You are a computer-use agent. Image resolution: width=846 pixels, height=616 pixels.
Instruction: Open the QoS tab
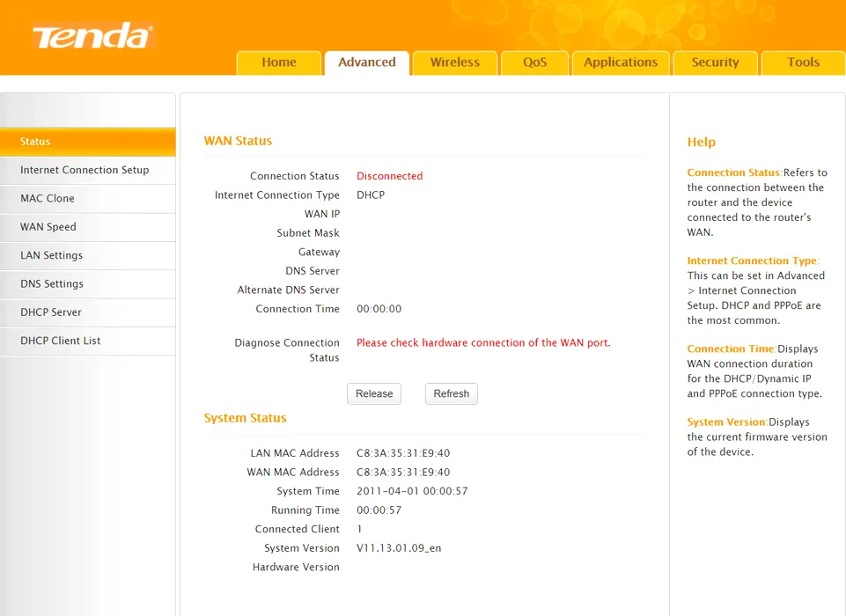[x=534, y=62]
